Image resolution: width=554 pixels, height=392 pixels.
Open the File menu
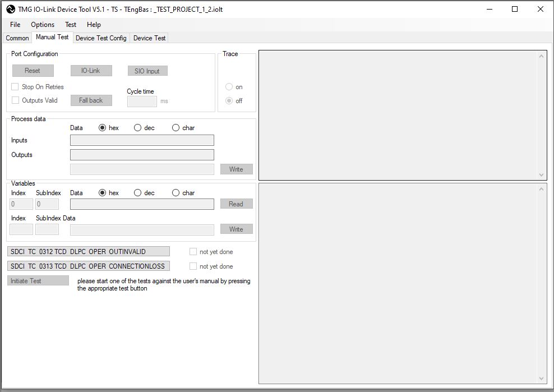pyautogui.click(x=15, y=25)
